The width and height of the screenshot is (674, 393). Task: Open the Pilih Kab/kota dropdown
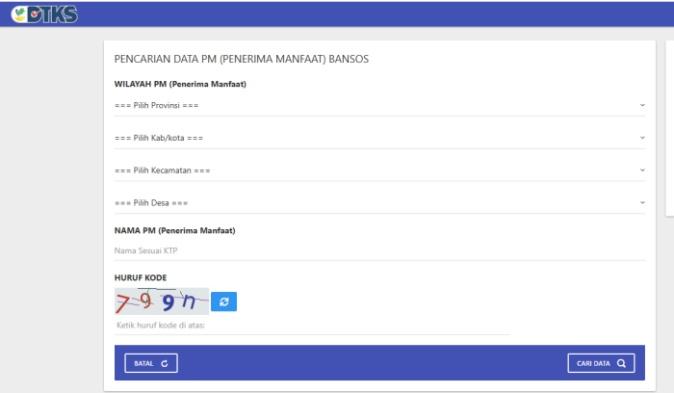pyautogui.click(x=380, y=138)
